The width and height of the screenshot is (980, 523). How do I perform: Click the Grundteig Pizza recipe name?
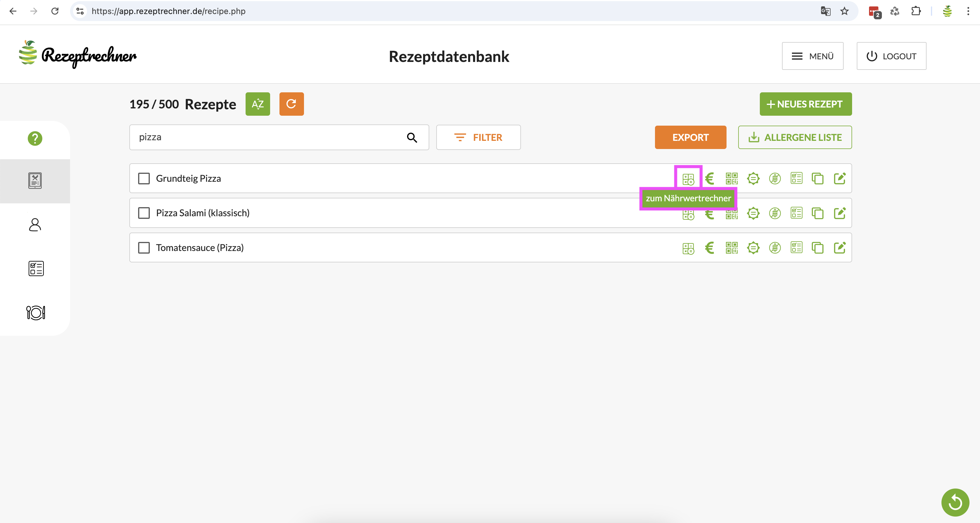click(x=188, y=179)
